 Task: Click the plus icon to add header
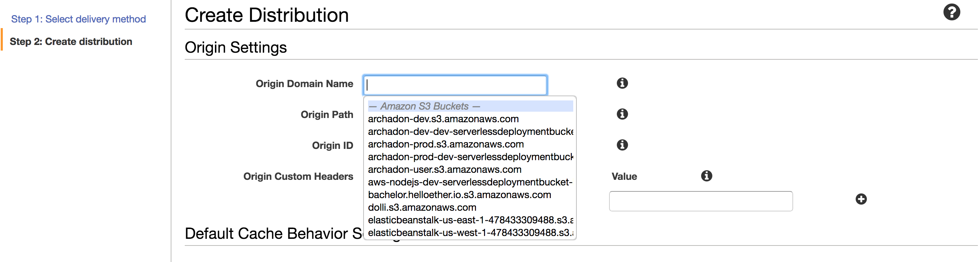(x=861, y=199)
